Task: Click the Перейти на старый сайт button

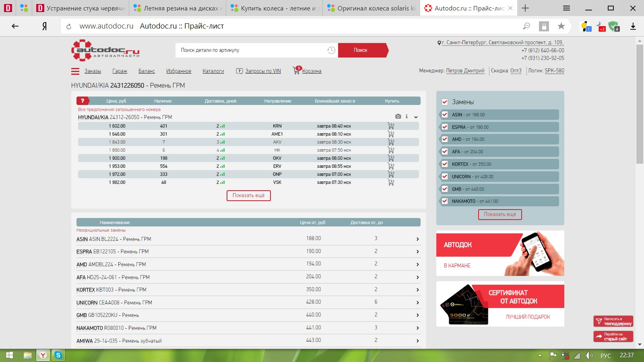Action: [613, 336]
